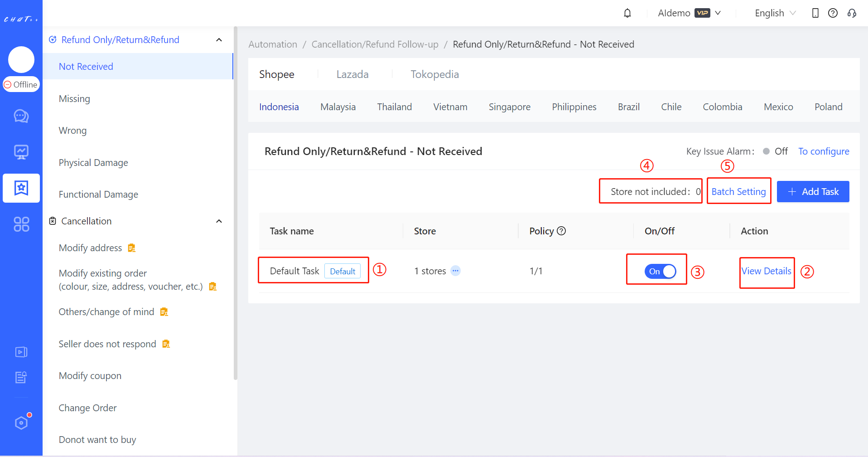Click the Default tag label
Viewport: 868px width, 457px height.
click(342, 271)
